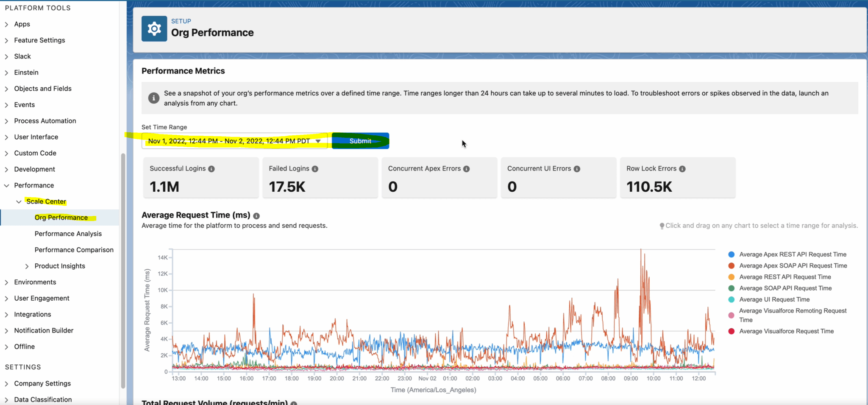Screen dimensions: 868x405
Task: Open Performance Analysis in the sidebar
Action: (68, 234)
